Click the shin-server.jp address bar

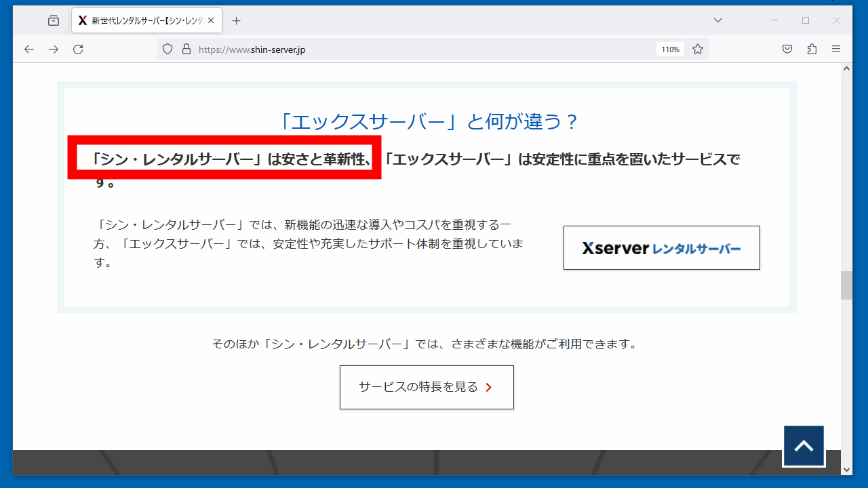pyautogui.click(x=407, y=49)
